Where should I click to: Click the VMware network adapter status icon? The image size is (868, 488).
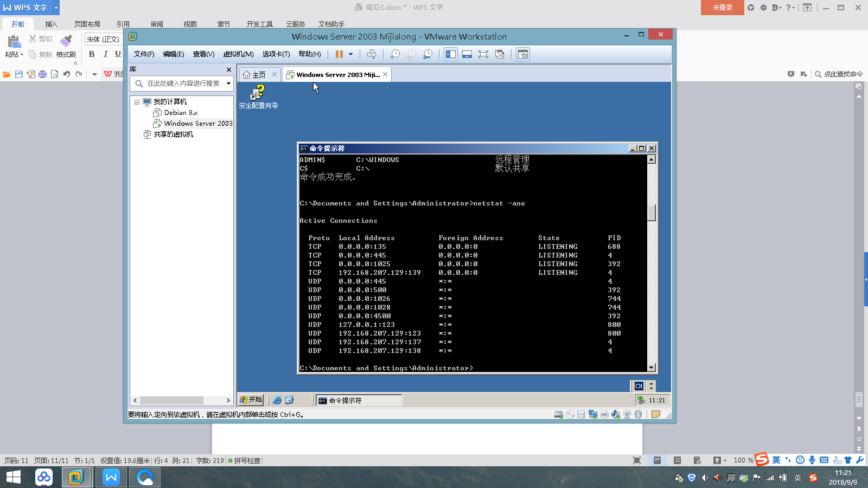pyautogui.click(x=592, y=414)
